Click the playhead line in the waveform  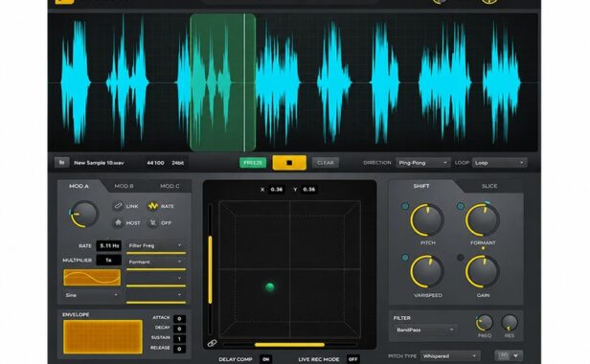tap(244, 82)
